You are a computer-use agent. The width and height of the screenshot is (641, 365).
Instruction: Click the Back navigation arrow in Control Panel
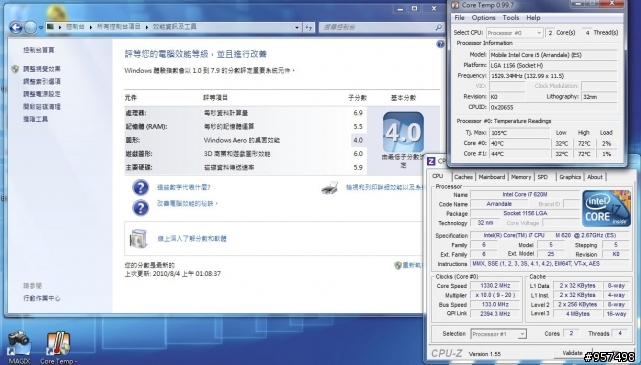[16, 27]
